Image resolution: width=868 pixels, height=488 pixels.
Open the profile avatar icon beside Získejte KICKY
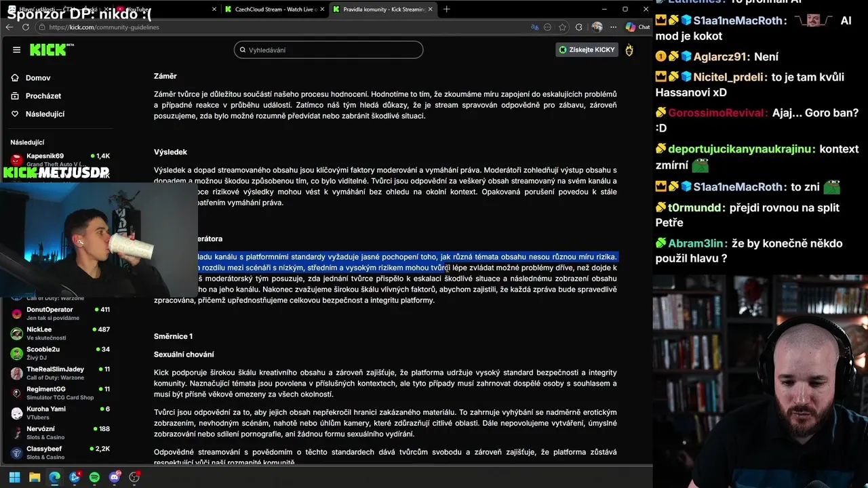pos(629,49)
